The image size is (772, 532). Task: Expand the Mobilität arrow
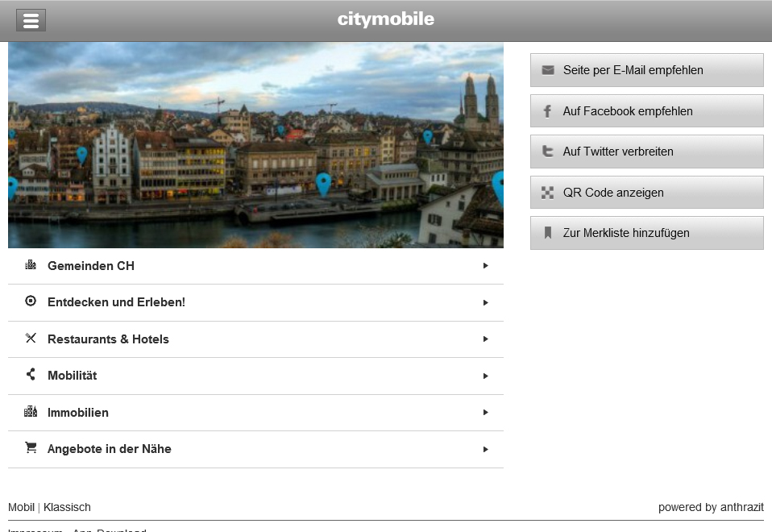[x=485, y=376]
